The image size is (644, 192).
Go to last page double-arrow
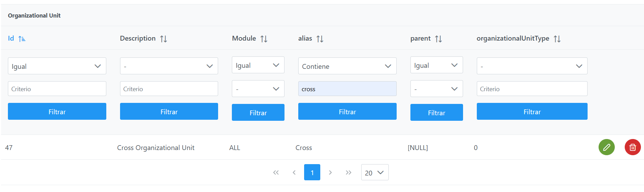(x=348, y=172)
